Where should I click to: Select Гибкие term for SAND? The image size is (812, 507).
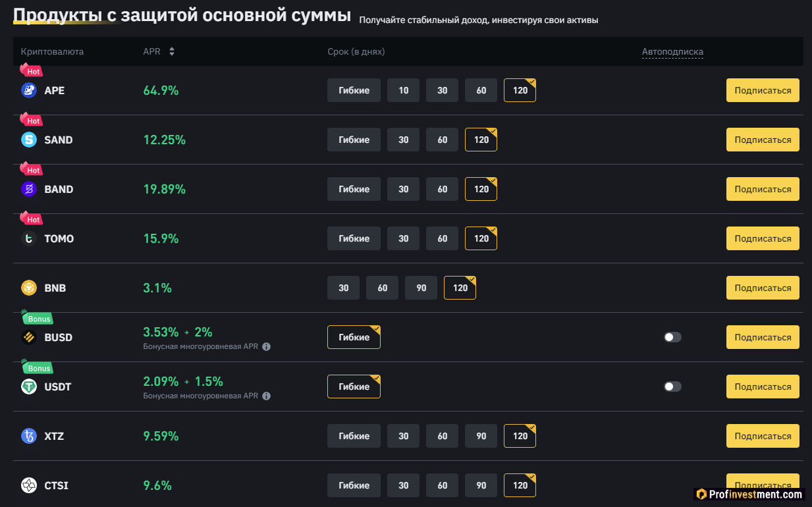point(354,140)
